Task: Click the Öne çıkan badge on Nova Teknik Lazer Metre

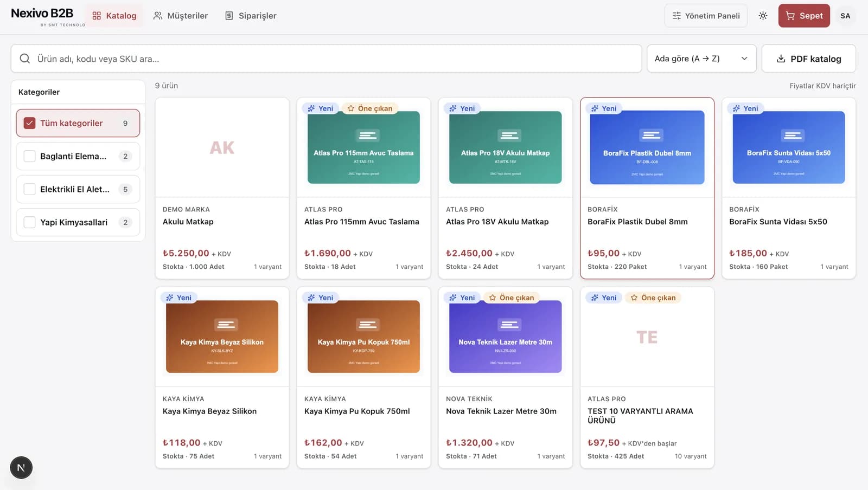Action: pyautogui.click(x=512, y=298)
